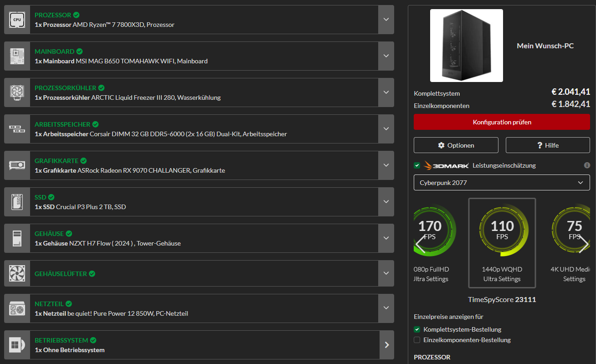Click the Ohne Betriebssystem text
This screenshot has width=596, height=364.
(x=74, y=350)
